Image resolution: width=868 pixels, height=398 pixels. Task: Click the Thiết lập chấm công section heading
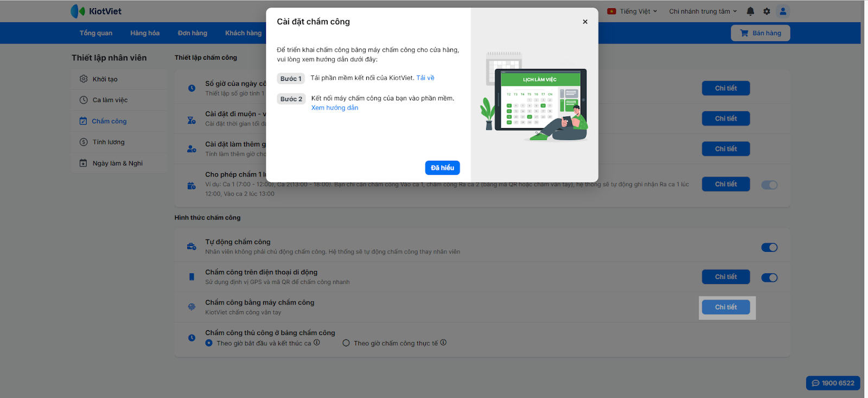click(206, 58)
